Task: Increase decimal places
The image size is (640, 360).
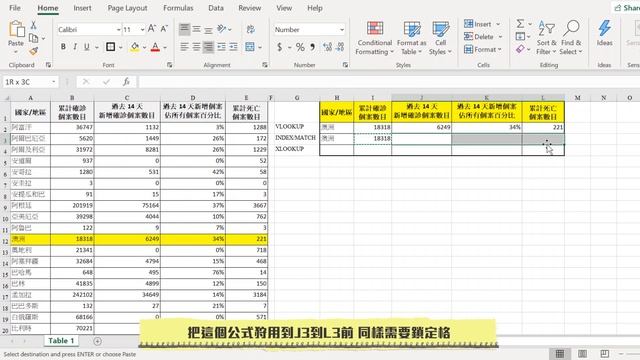Action: (x=327, y=47)
